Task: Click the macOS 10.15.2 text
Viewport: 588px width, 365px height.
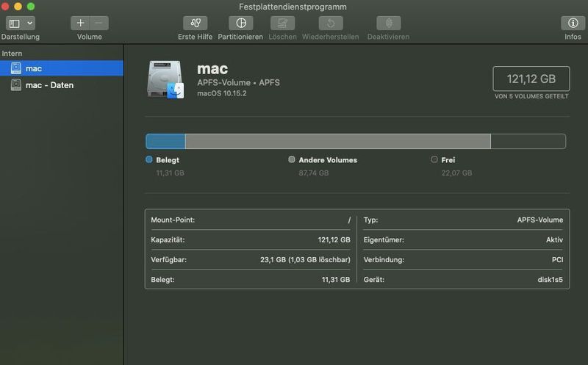Action: [x=222, y=93]
